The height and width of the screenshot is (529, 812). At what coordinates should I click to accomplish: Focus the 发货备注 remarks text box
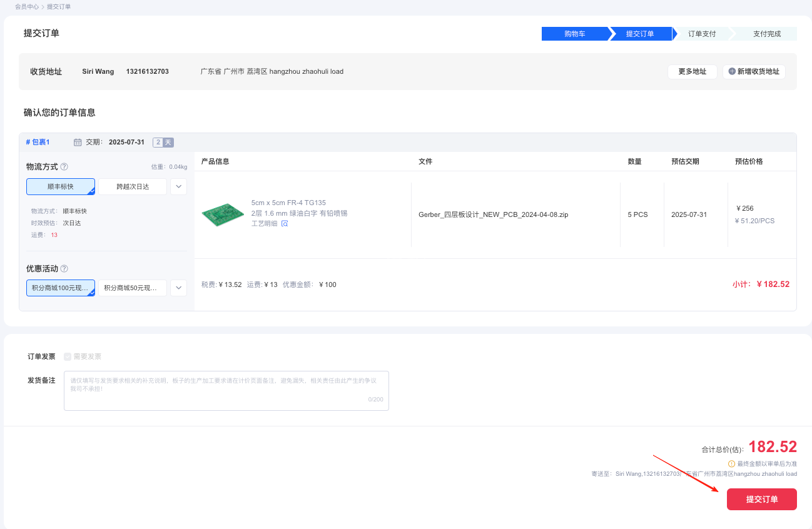click(x=226, y=390)
